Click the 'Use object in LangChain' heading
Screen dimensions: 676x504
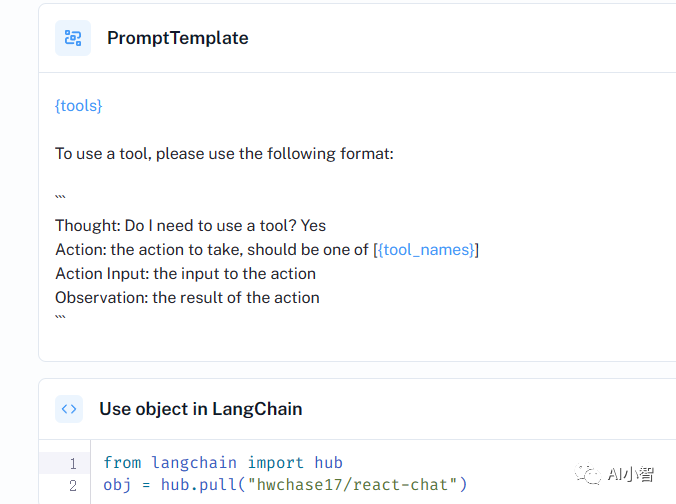(x=200, y=408)
